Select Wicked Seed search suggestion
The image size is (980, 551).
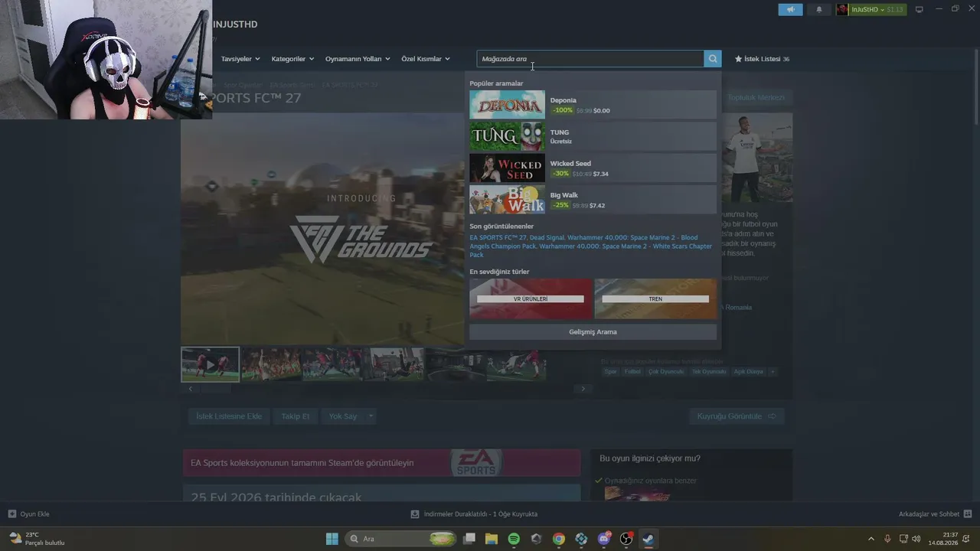click(593, 168)
